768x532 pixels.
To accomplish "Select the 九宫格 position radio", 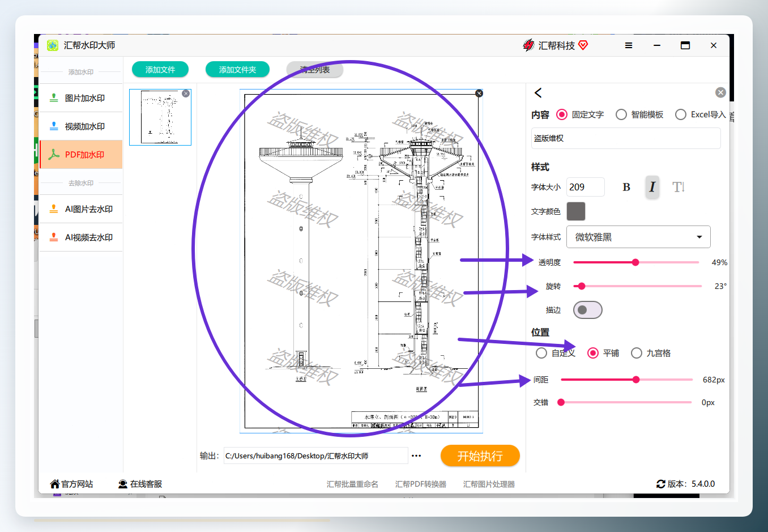I will [x=637, y=353].
